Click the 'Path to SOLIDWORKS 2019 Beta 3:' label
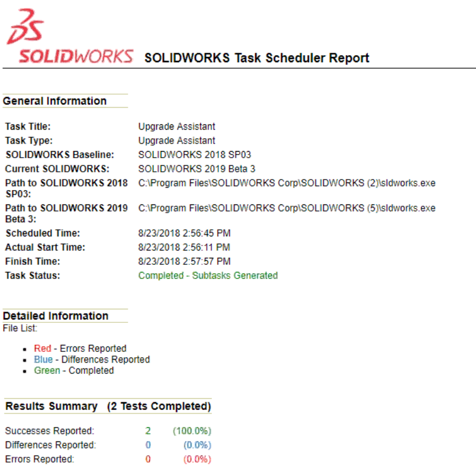The image size is (476, 471). click(x=66, y=213)
